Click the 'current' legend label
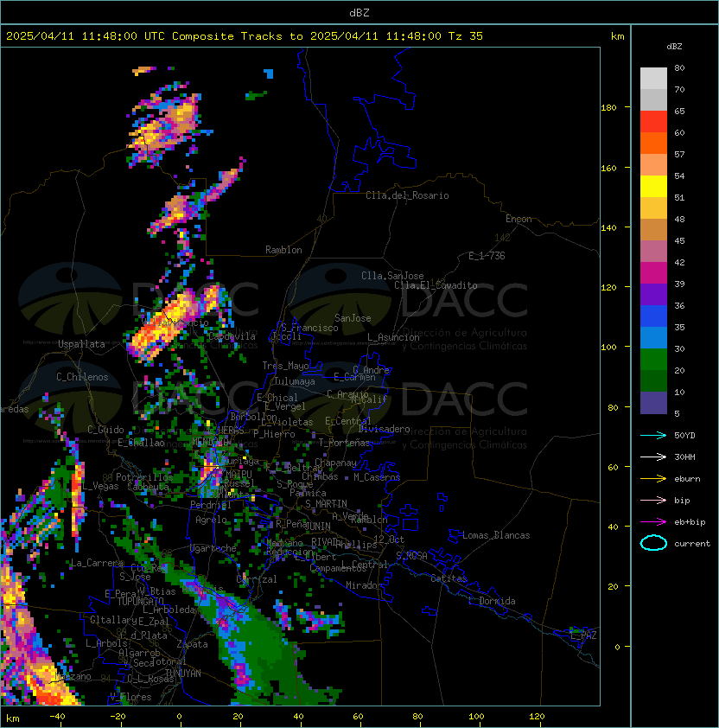This screenshot has height=728, width=719. pos(692,544)
